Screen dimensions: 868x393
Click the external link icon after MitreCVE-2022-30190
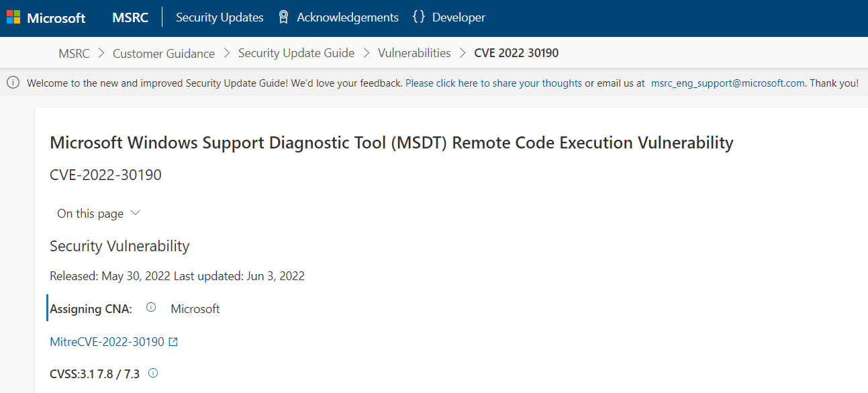pos(173,342)
